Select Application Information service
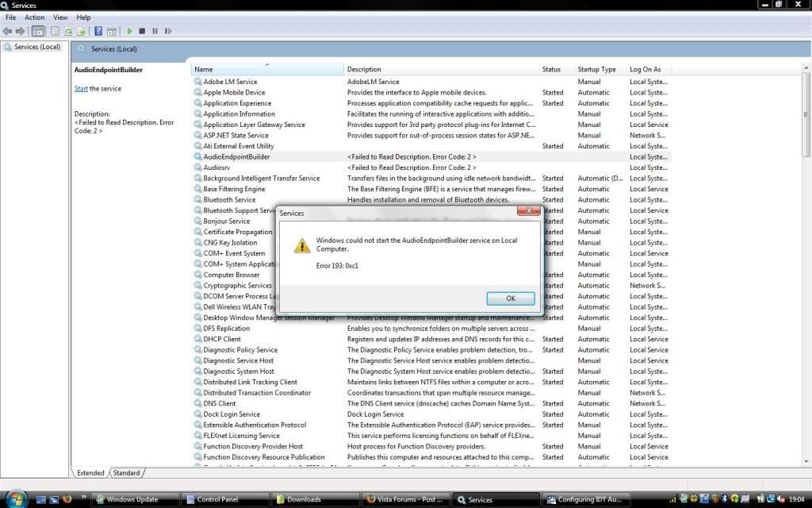812x508 pixels. click(x=239, y=114)
